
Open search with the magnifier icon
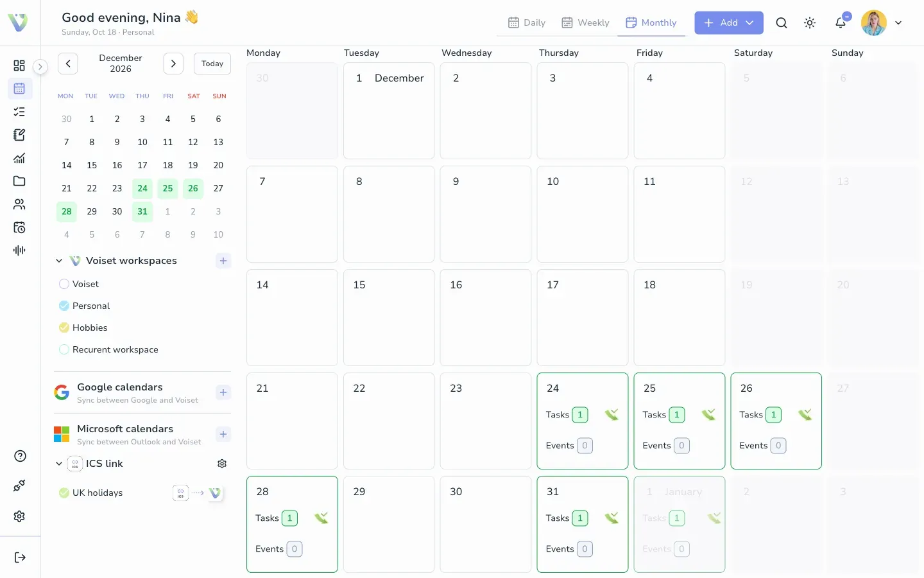781,23
